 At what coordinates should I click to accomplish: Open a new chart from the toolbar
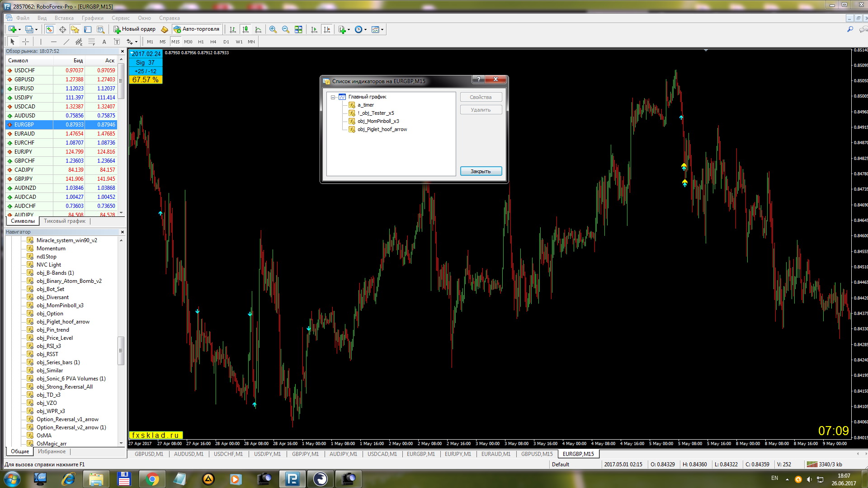(12, 29)
